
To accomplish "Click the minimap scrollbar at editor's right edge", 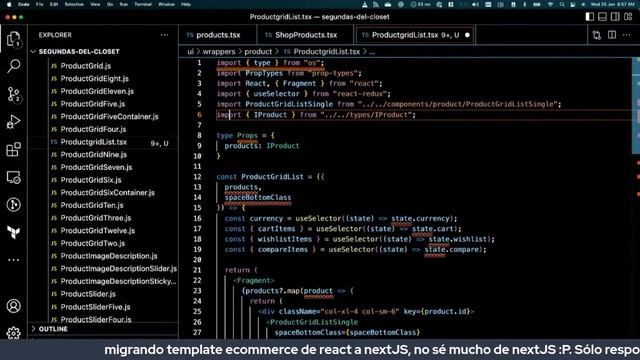I will click(636, 106).
